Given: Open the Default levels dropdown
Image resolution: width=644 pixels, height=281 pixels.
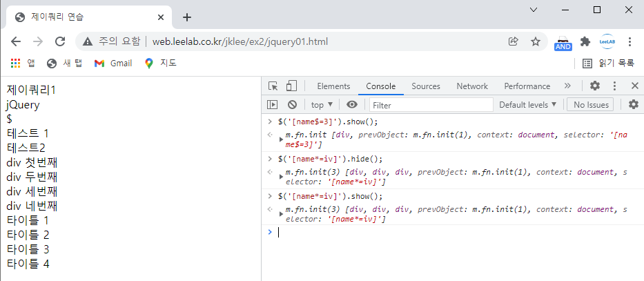Looking at the screenshot, I should 528,105.
